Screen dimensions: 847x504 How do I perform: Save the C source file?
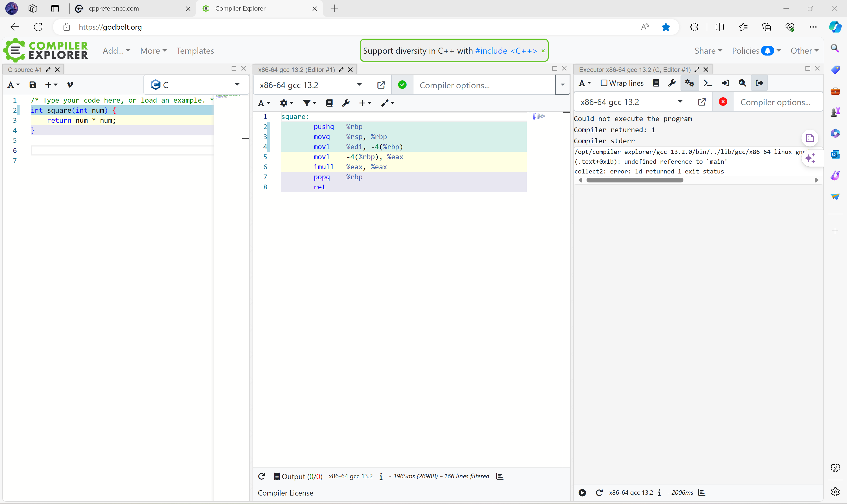[33, 85]
